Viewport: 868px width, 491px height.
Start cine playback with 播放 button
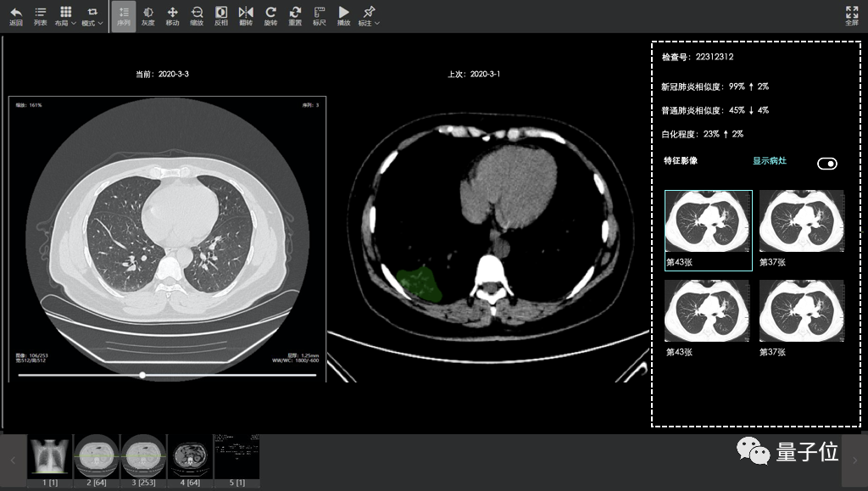pos(344,16)
